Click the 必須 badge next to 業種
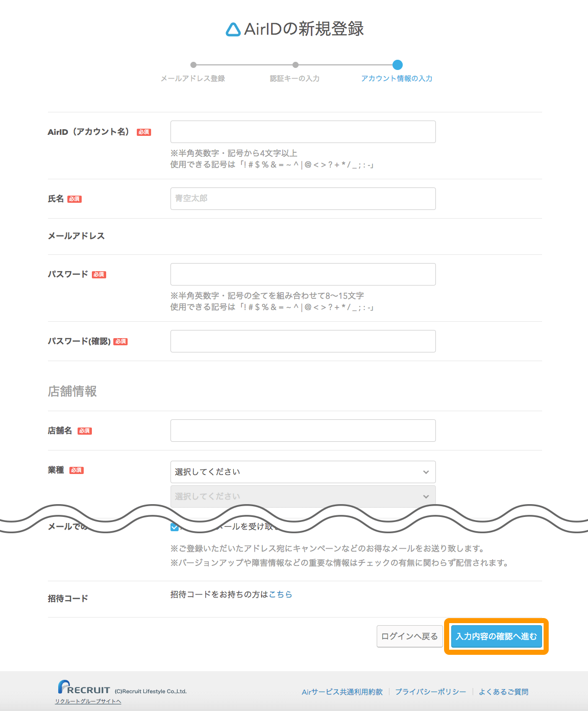This screenshot has width=588, height=711. point(77,470)
